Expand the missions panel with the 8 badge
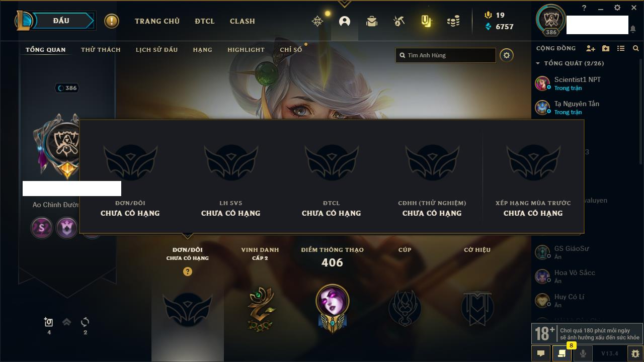 [x=561, y=353]
